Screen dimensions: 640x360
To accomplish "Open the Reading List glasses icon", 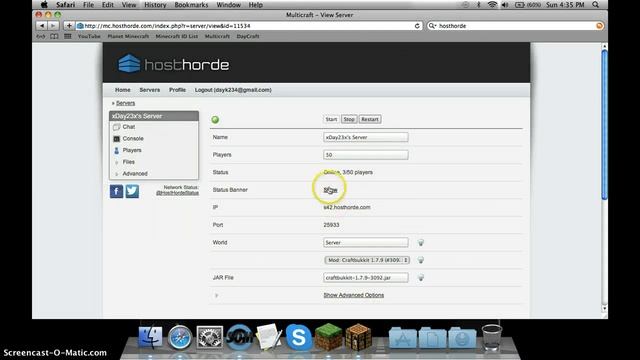I will (x=40, y=36).
